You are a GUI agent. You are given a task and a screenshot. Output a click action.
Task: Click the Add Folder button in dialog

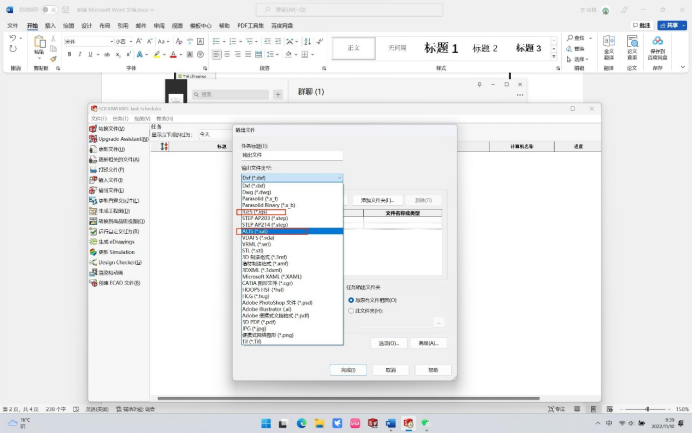coord(377,200)
